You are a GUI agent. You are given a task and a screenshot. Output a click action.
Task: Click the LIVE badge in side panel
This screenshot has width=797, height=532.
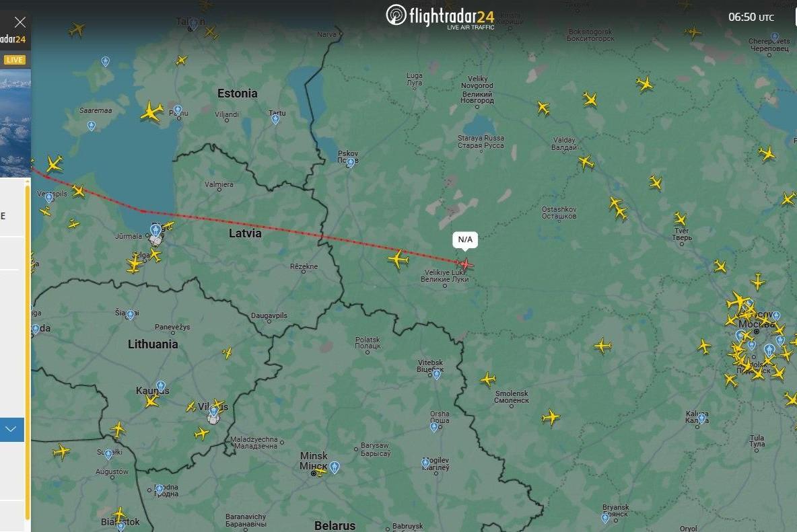[14, 60]
